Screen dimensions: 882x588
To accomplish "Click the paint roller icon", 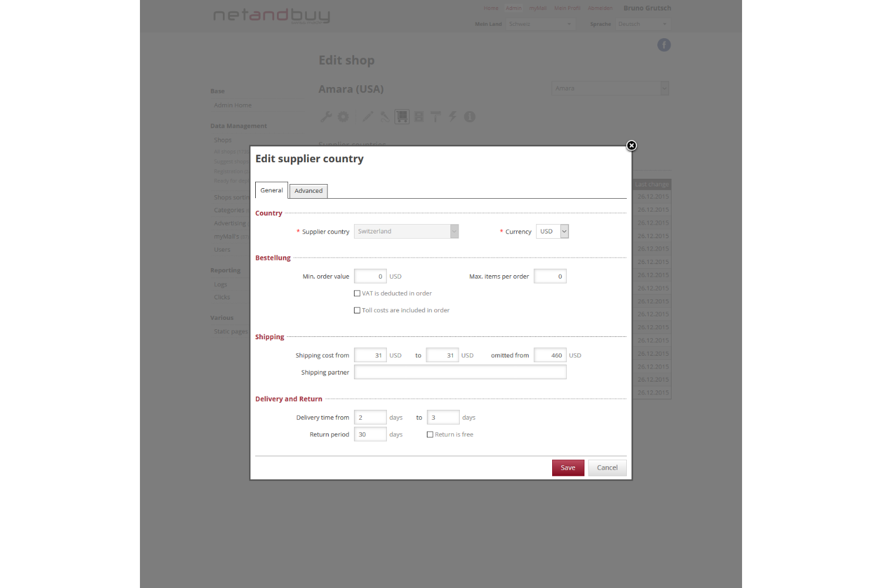I will pyautogui.click(x=436, y=117).
